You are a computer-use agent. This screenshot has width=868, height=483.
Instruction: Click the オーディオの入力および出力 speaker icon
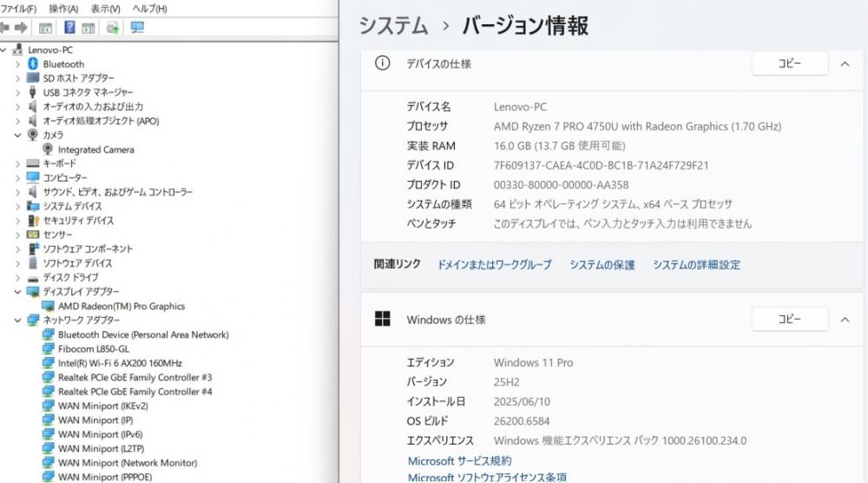33,106
